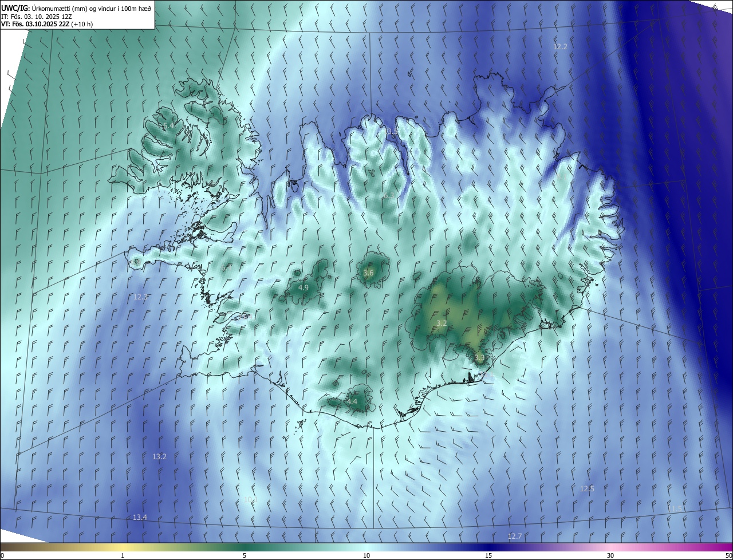This screenshot has width=733, height=560.
Task: Click the 12.7 value above the color bar
Action: click(x=515, y=536)
